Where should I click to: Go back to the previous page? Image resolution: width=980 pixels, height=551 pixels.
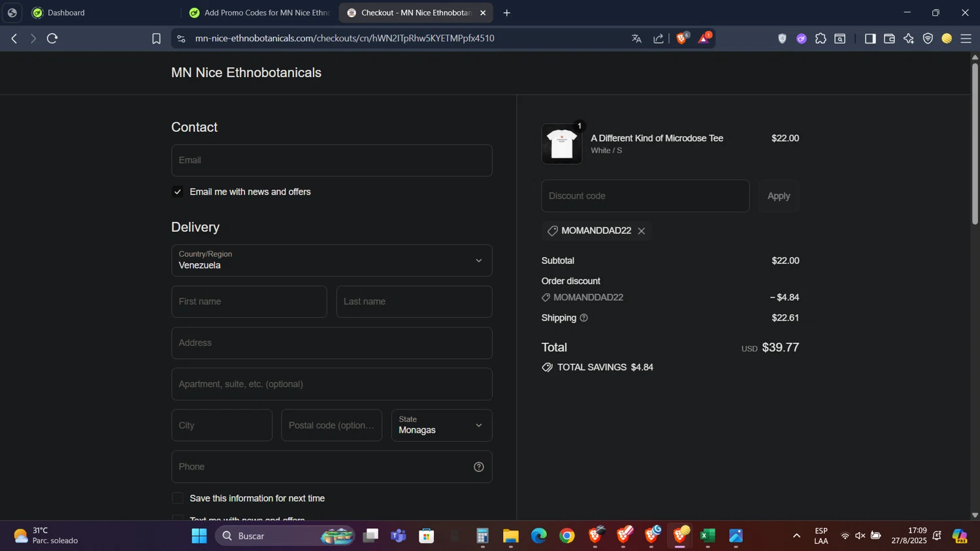14,39
